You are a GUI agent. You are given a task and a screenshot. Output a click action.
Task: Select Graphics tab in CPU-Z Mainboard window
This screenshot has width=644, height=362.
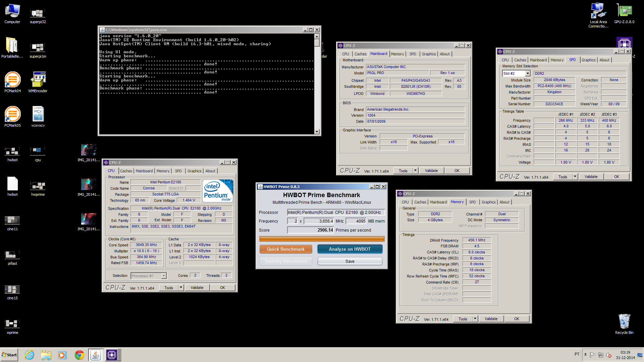point(429,54)
